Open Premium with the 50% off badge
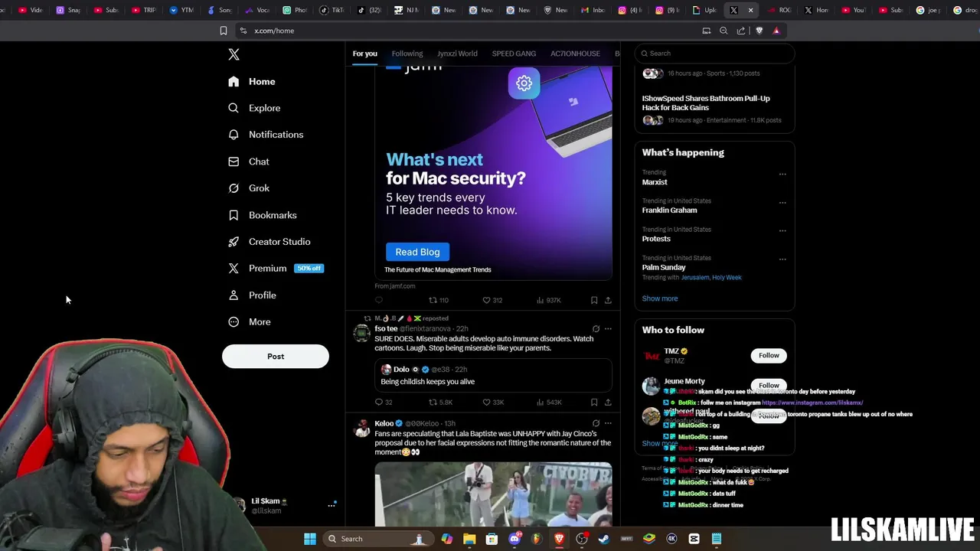This screenshot has height=551, width=980. tap(276, 269)
